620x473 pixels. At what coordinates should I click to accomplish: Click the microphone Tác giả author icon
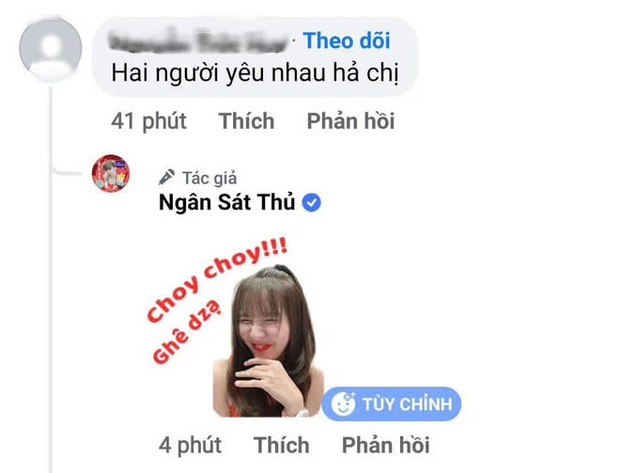click(166, 177)
